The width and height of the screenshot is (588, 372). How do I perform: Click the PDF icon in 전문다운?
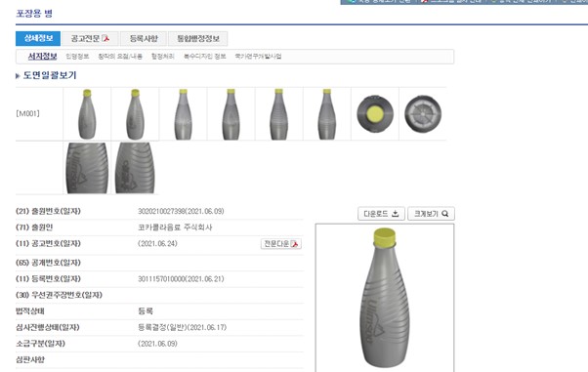(295, 244)
